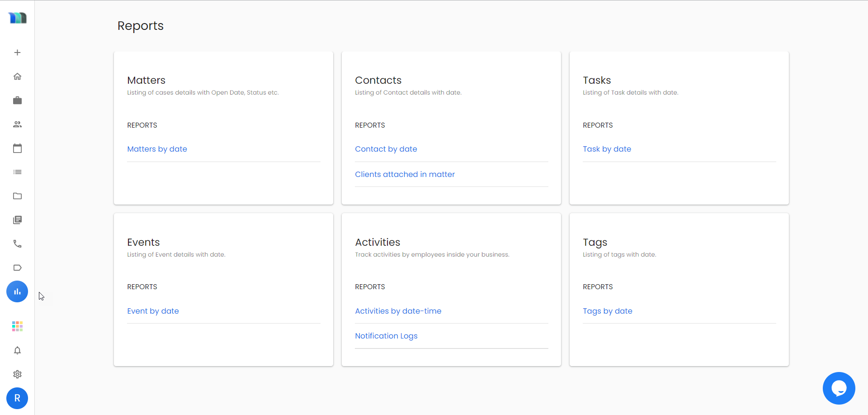Select the Documents folder icon
Viewport: 868px width, 415px height.
click(17, 196)
